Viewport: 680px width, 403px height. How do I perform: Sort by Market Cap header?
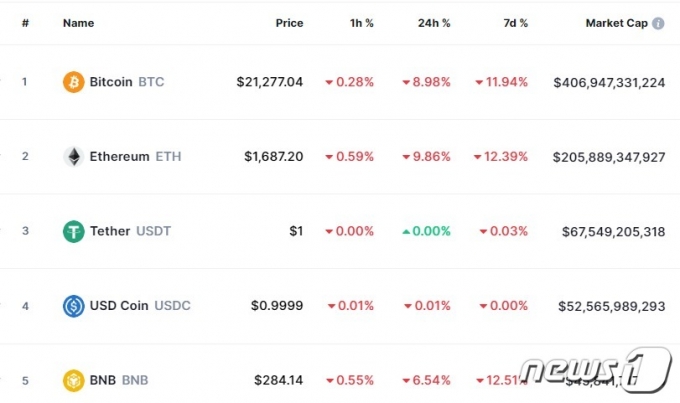tap(617, 23)
